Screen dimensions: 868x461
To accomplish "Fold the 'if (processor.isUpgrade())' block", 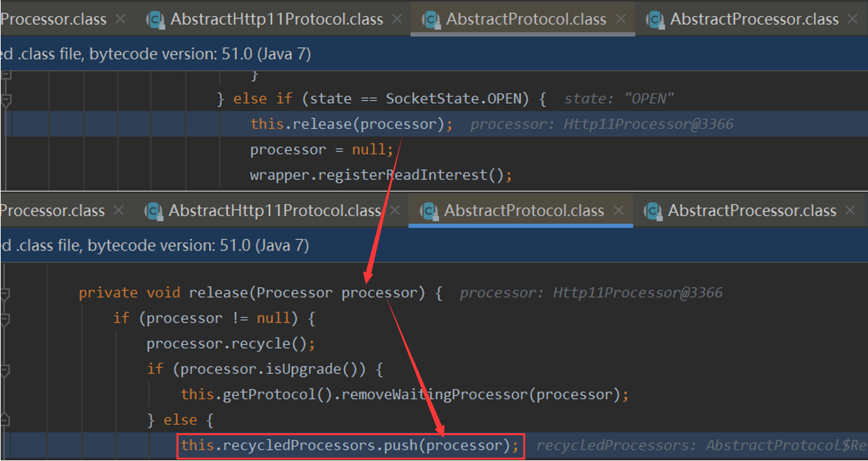I will pos(6,370).
